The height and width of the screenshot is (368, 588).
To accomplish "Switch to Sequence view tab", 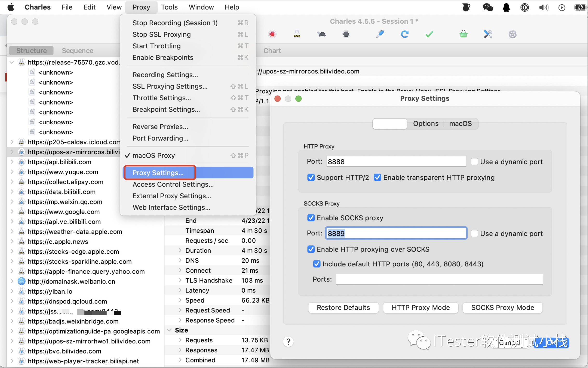I will [78, 51].
